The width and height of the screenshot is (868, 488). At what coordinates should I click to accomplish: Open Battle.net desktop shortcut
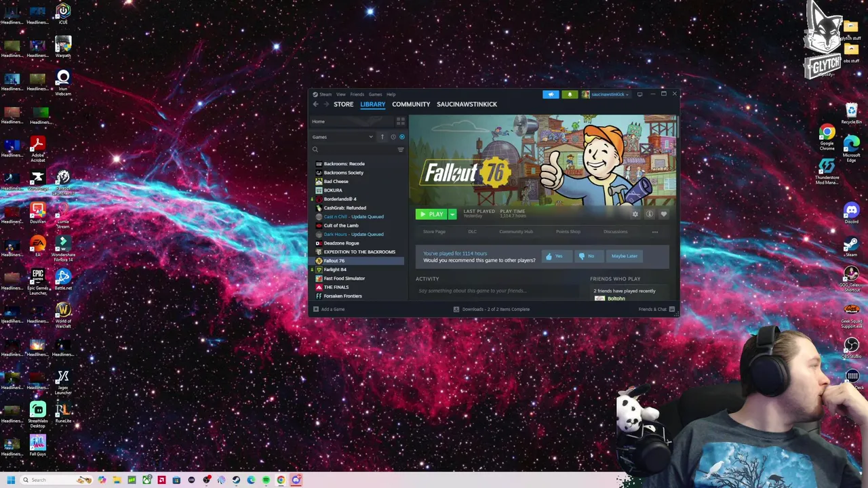[x=63, y=279]
